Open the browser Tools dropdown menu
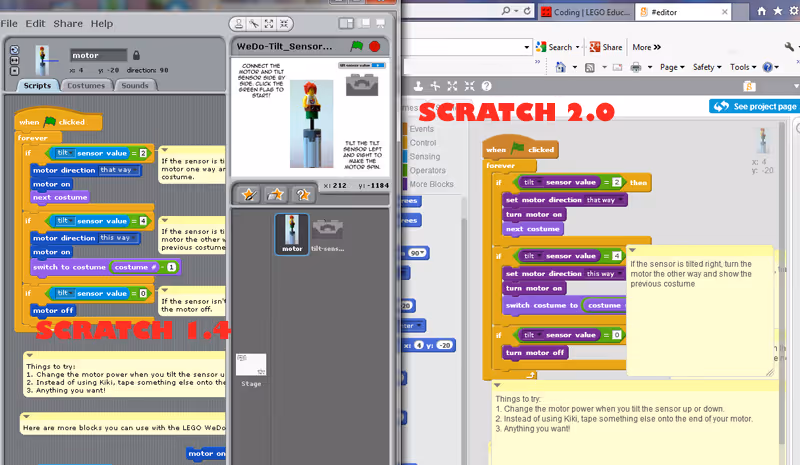Screen dimensions: 800x465 [x=743, y=67]
